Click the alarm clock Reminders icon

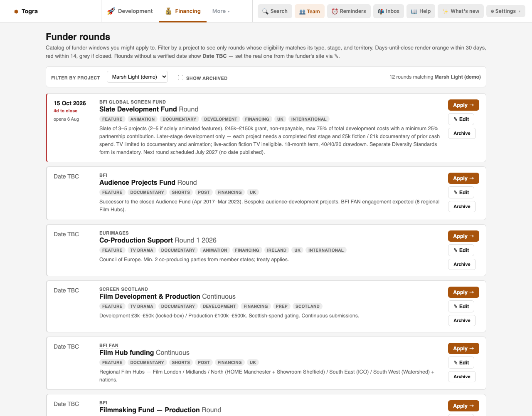tap(335, 11)
